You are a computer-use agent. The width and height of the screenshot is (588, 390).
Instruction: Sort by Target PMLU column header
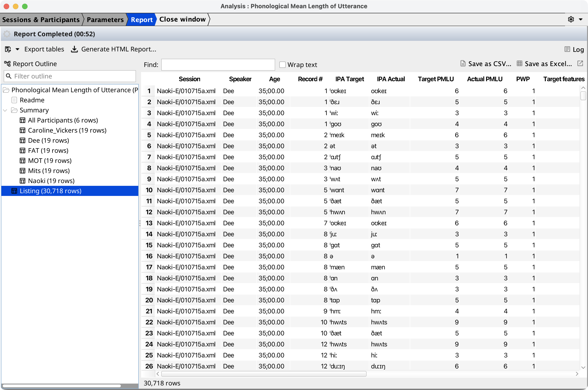(x=435, y=79)
